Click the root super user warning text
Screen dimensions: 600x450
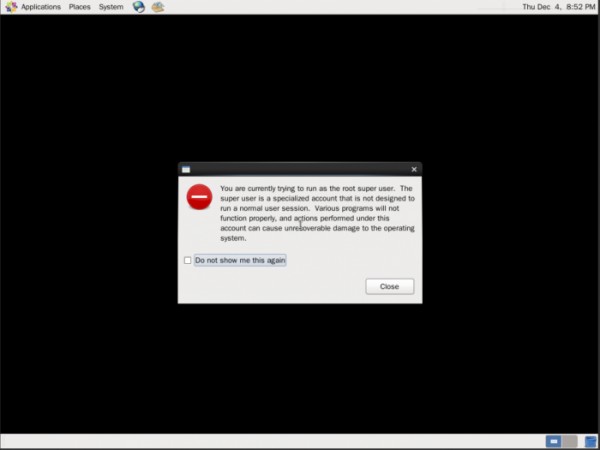coord(316,212)
